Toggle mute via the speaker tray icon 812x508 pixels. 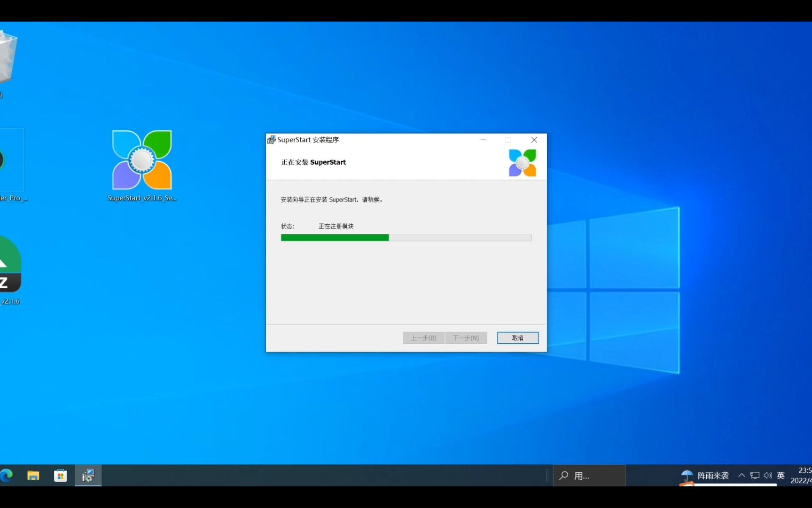(x=768, y=476)
